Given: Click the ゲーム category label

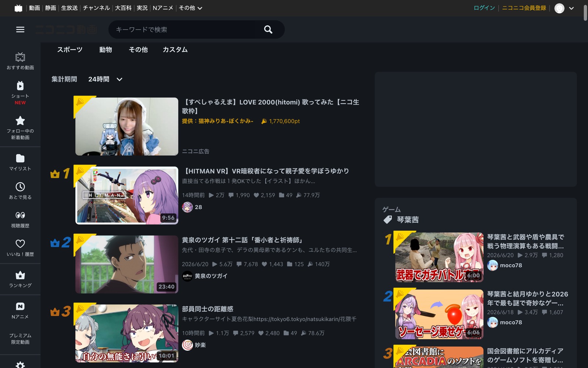Looking at the screenshot, I should 391,209.
